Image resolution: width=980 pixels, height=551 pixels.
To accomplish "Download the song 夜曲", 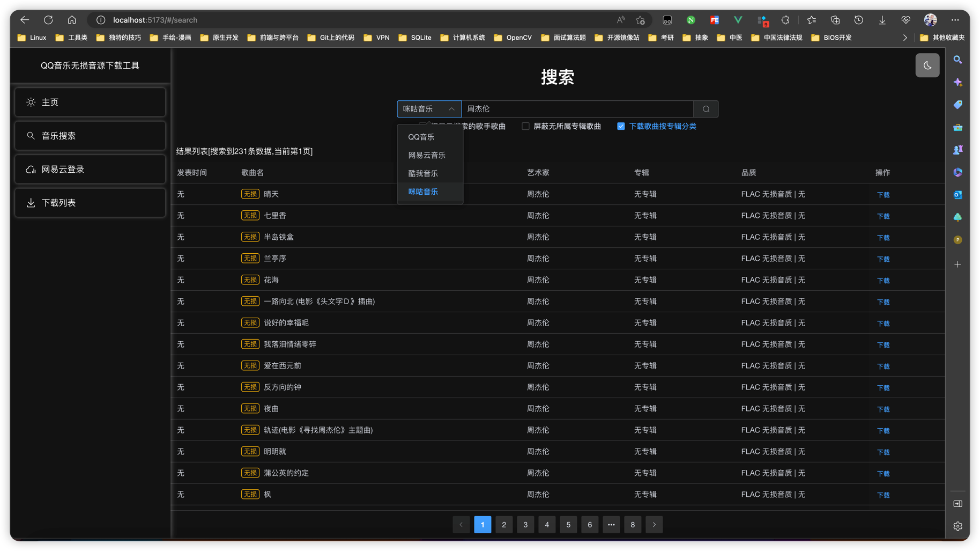I will point(883,409).
